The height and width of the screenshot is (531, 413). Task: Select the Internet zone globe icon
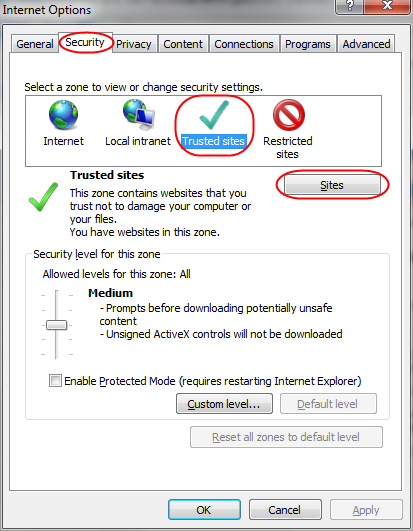click(x=63, y=115)
